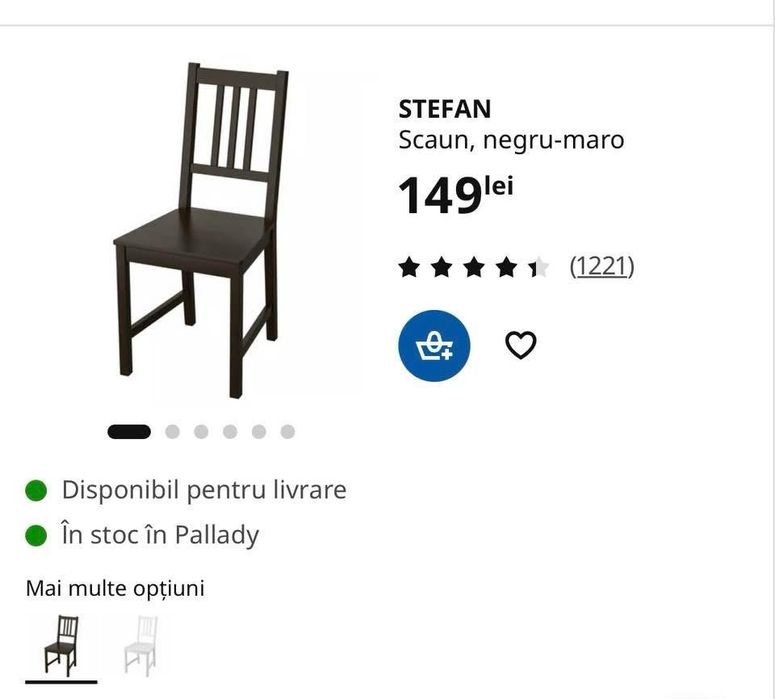Click the 149 lei price
This screenshot has height=699, width=775.
[x=455, y=194]
